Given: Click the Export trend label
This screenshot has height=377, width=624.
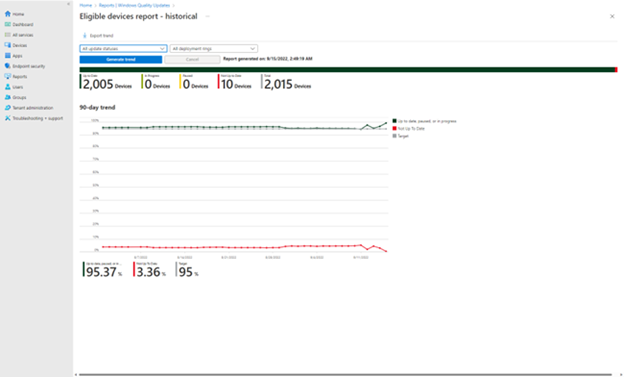Looking at the screenshot, I should 101,35.
